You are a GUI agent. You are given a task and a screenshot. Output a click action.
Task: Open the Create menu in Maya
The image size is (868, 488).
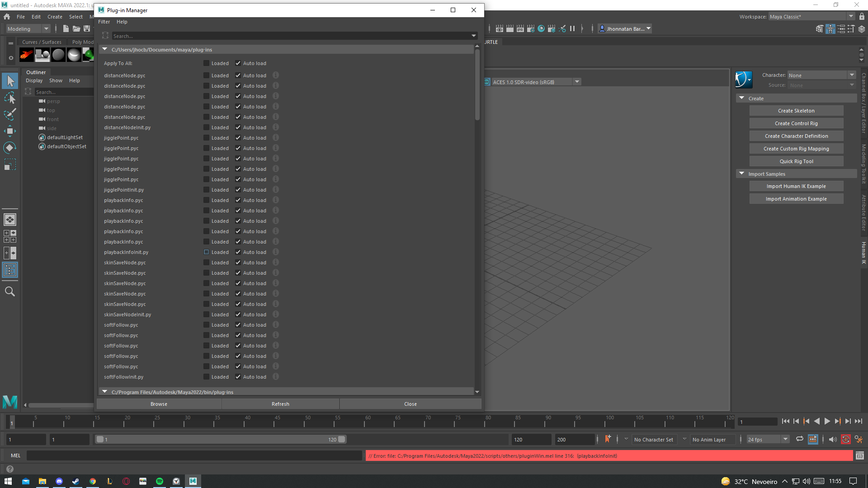55,17
